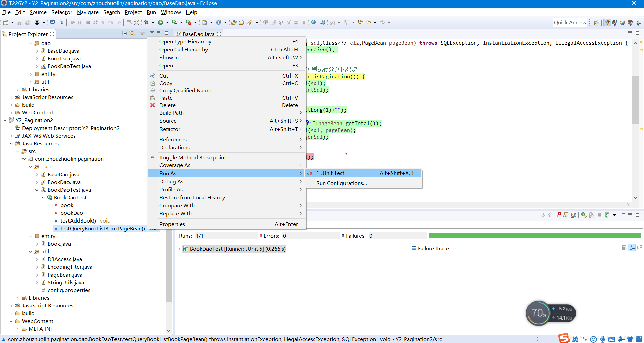Click the Last Edit Location arrow icon

(x=360, y=22)
